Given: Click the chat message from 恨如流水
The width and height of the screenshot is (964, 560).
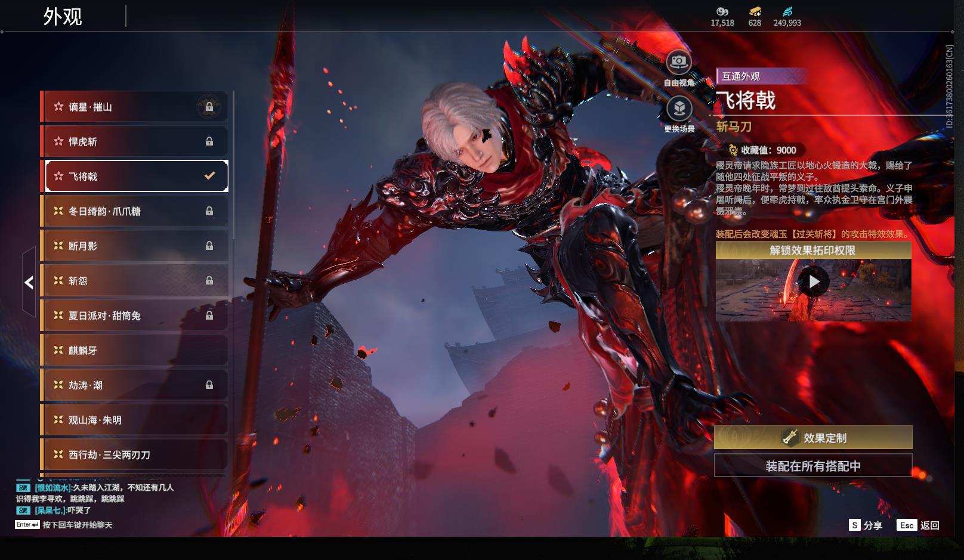Looking at the screenshot, I should coord(95,493).
